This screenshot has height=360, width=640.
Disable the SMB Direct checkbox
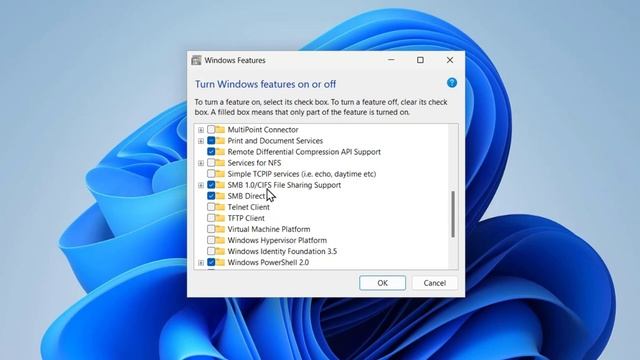point(211,196)
